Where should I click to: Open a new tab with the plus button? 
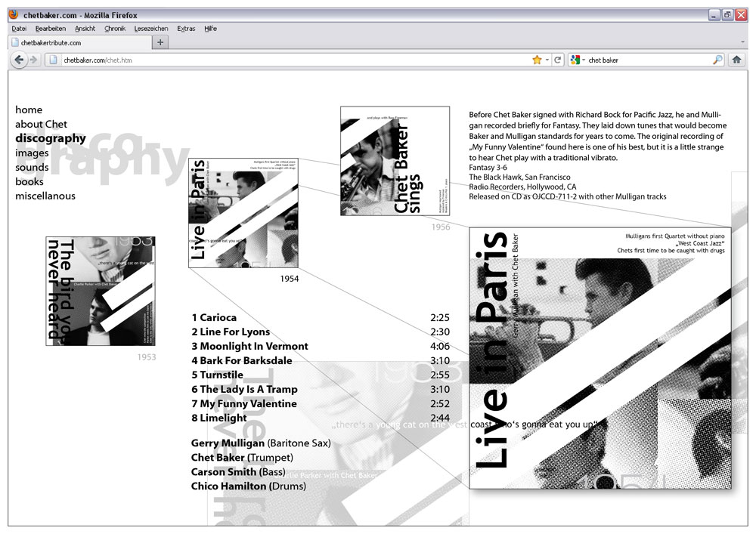click(x=160, y=42)
